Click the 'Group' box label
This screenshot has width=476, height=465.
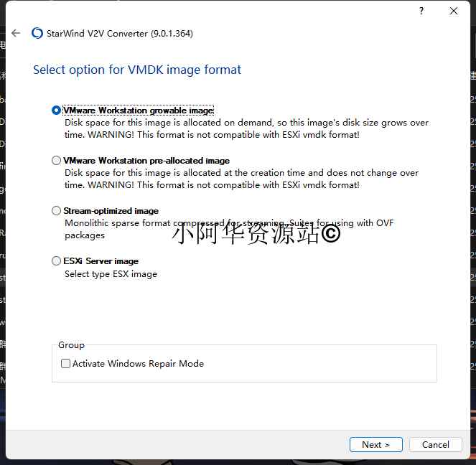point(71,345)
